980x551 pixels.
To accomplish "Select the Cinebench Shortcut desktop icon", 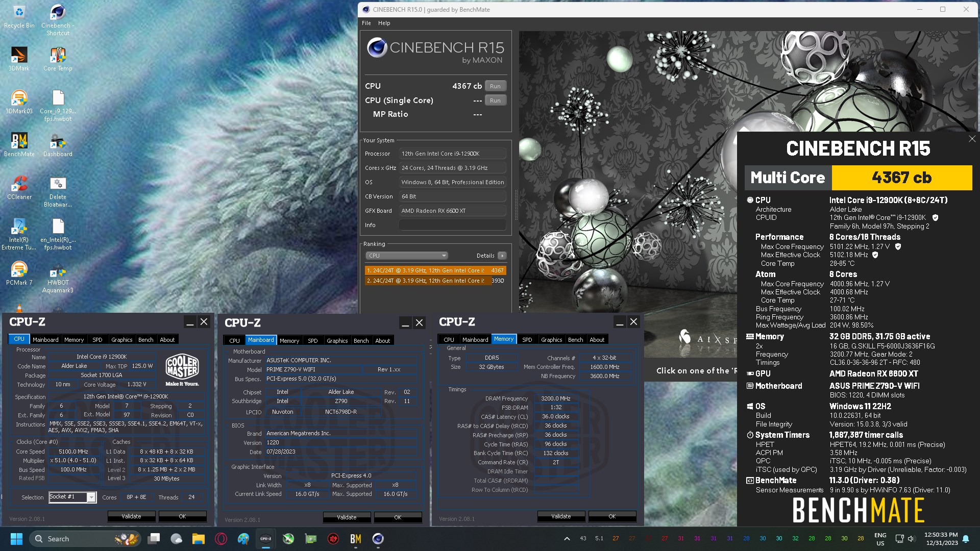I will tap(58, 20).
